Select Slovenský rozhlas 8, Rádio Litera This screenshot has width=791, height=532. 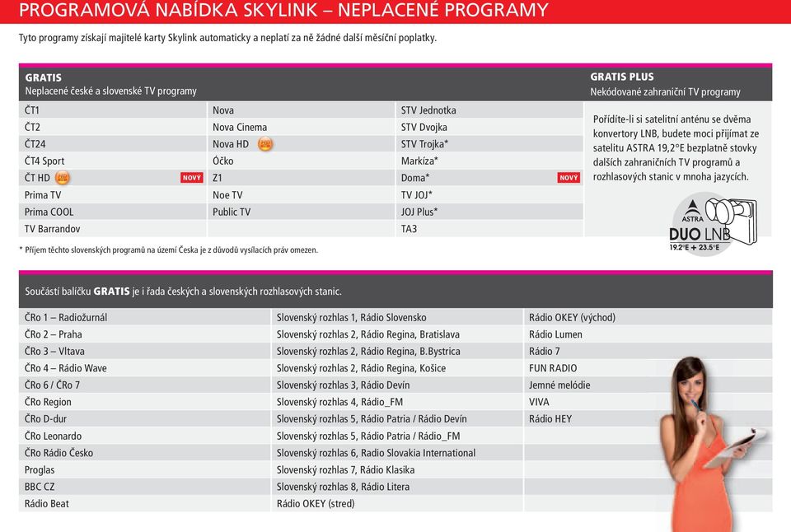coord(397,487)
